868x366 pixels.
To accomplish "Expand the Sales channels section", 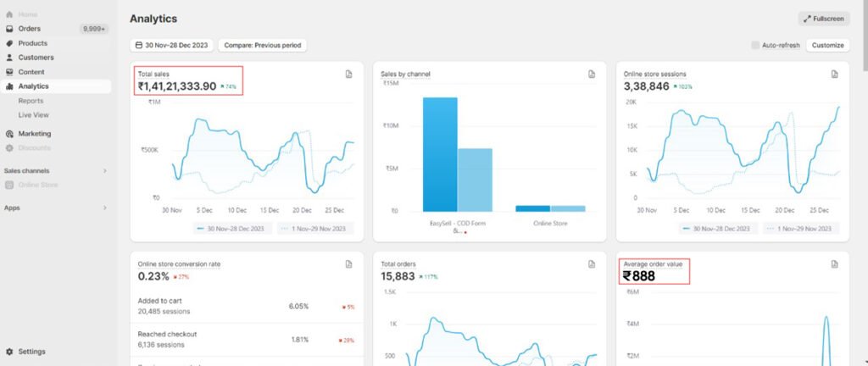I will coord(105,170).
